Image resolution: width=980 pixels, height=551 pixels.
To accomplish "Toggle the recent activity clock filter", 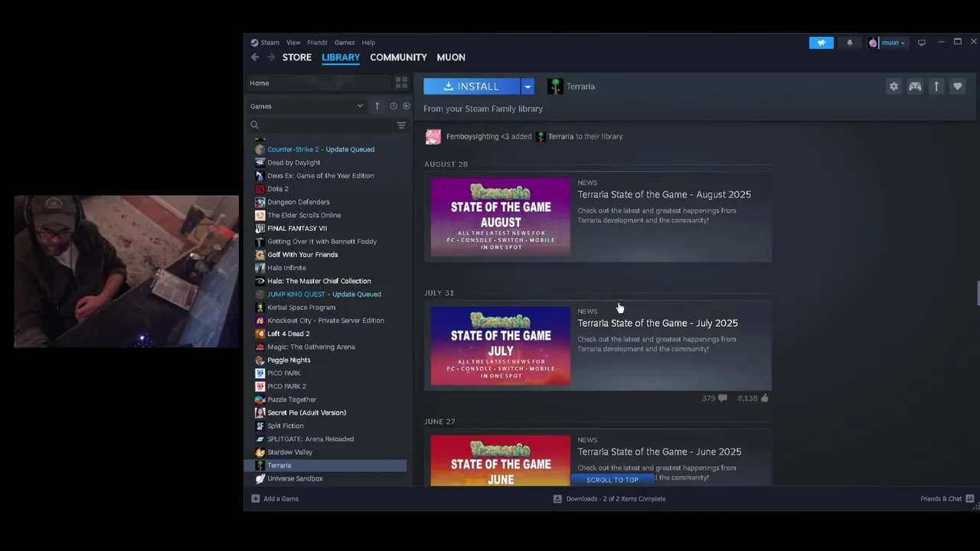I will tap(394, 106).
